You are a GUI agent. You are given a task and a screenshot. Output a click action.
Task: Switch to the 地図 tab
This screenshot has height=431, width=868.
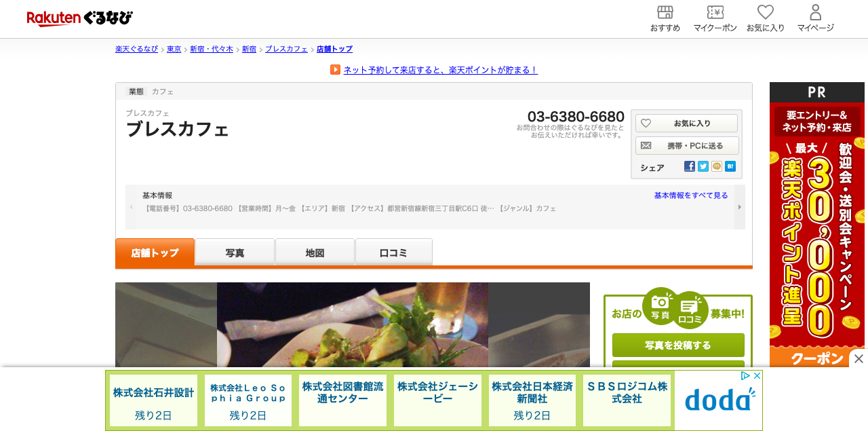(314, 250)
